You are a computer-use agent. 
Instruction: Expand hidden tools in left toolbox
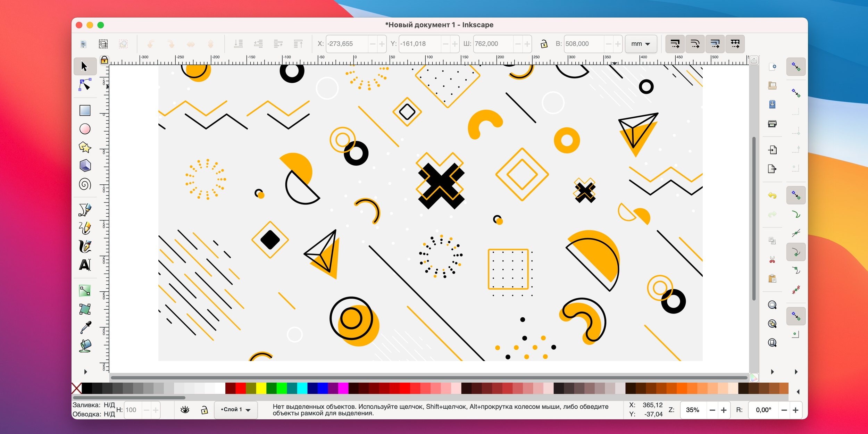(85, 372)
